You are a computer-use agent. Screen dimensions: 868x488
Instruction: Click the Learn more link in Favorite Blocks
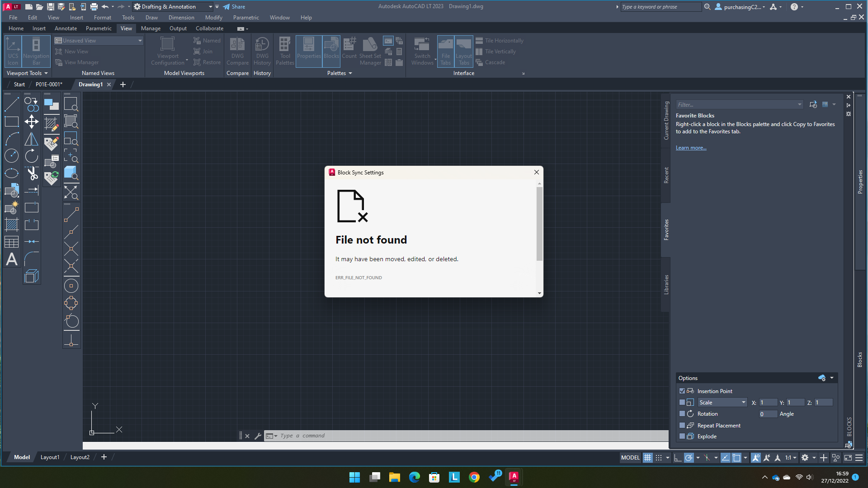[x=691, y=147]
